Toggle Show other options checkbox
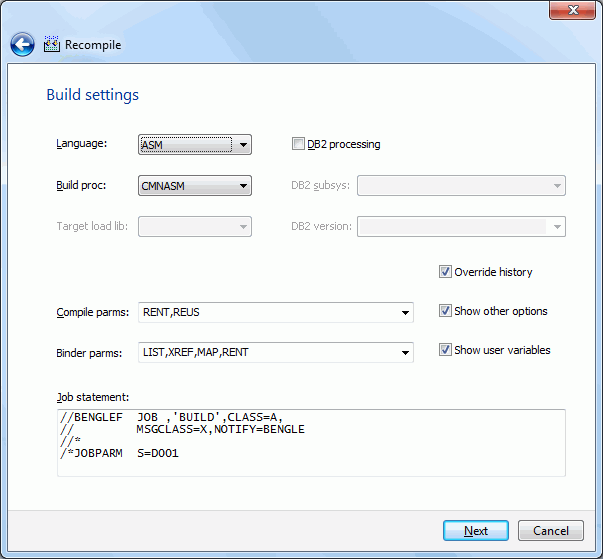Image resolution: width=603 pixels, height=559 pixels. click(x=445, y=311)
